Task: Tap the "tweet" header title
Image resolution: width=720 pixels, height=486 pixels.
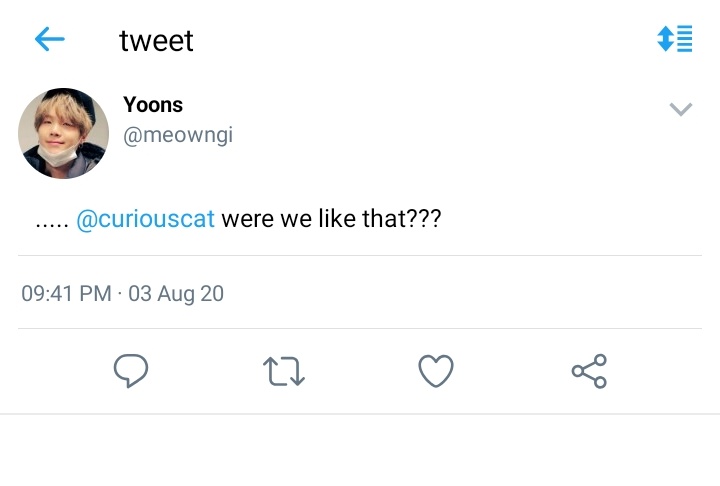Action: (x=156, y=40)
